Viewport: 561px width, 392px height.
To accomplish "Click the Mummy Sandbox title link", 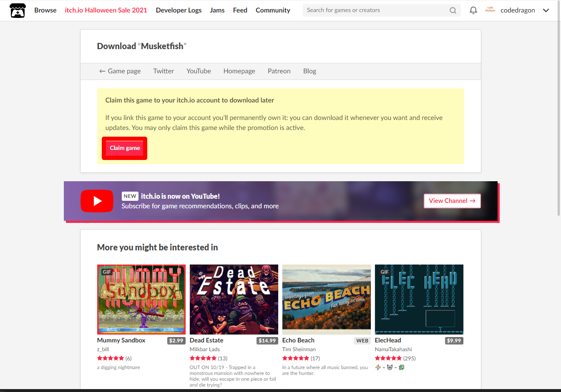I will point(121,340).
